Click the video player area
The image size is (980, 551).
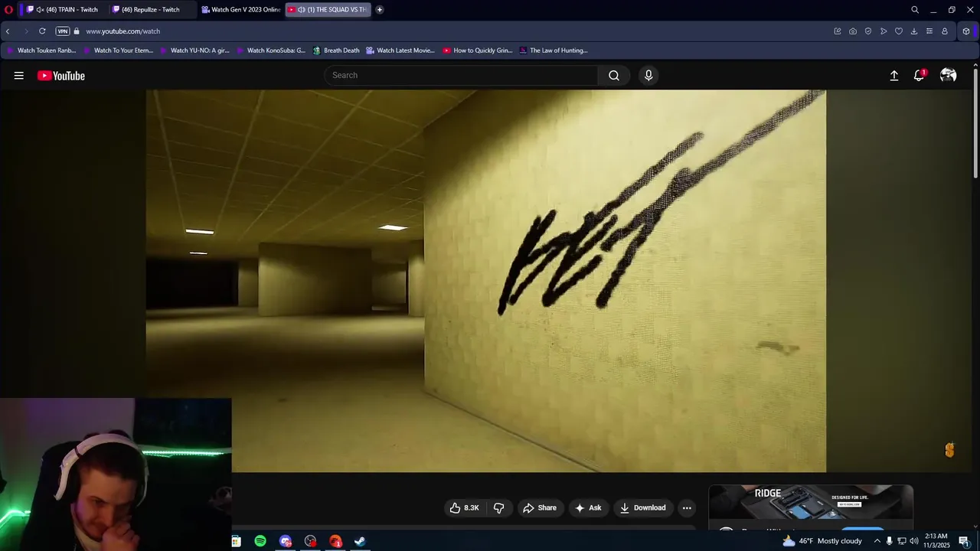pyautogui.click(x=485, y=281)
